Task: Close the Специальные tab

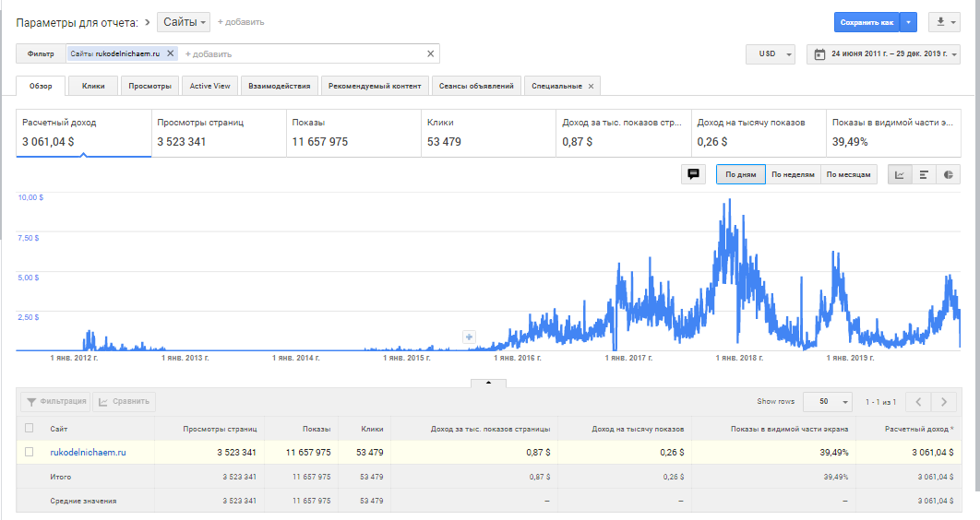Action: tap(591, 86)
